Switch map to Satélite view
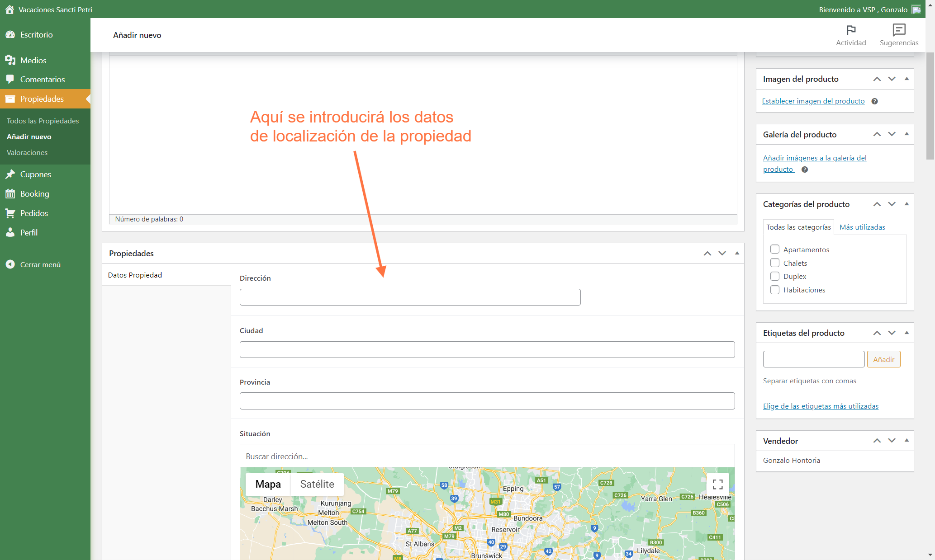This screenshot has height=560, width=935. (x=317, y=484)
